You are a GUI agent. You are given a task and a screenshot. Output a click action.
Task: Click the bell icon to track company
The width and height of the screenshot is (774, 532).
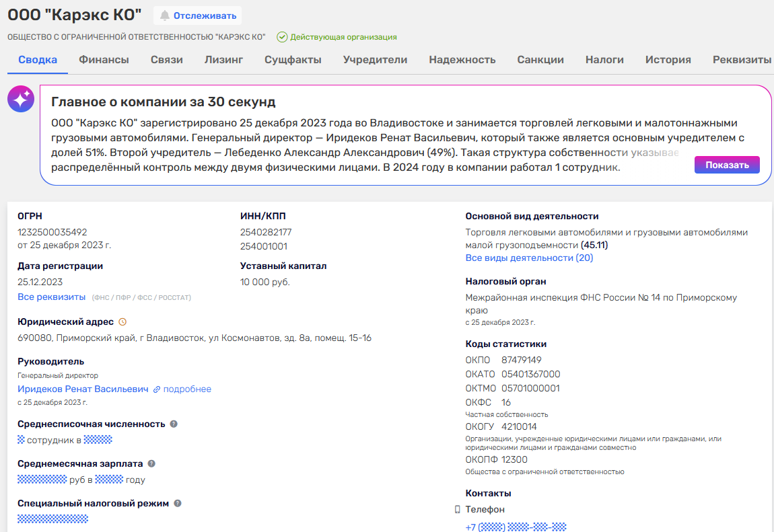[x=164, y=15]
